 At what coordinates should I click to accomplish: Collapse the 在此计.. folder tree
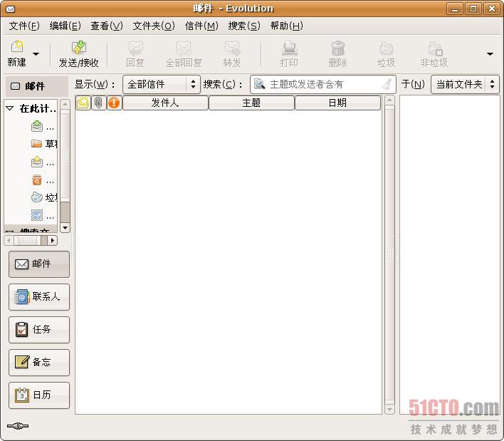tap(10, 108)
